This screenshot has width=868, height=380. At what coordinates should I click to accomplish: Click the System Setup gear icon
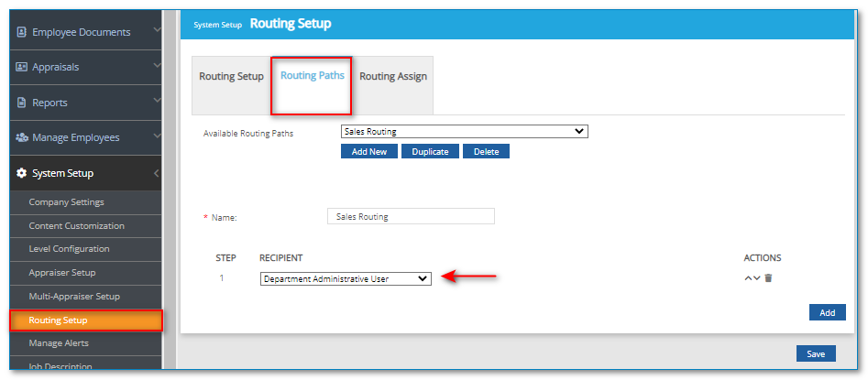(x=22, y=173)
